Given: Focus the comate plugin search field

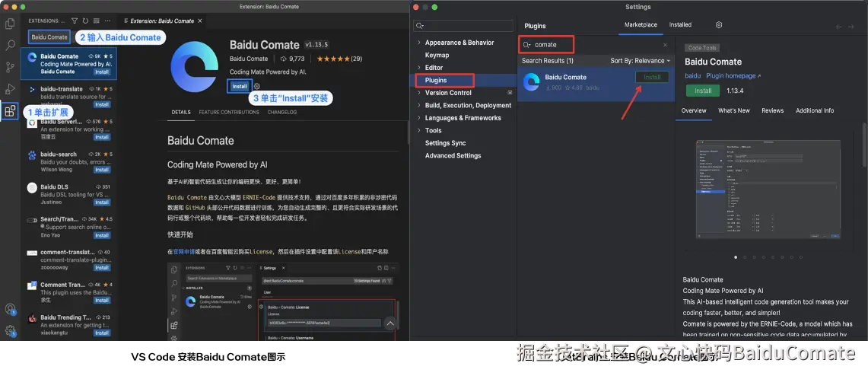Looking at the screenshot, I should pos(595,45).
